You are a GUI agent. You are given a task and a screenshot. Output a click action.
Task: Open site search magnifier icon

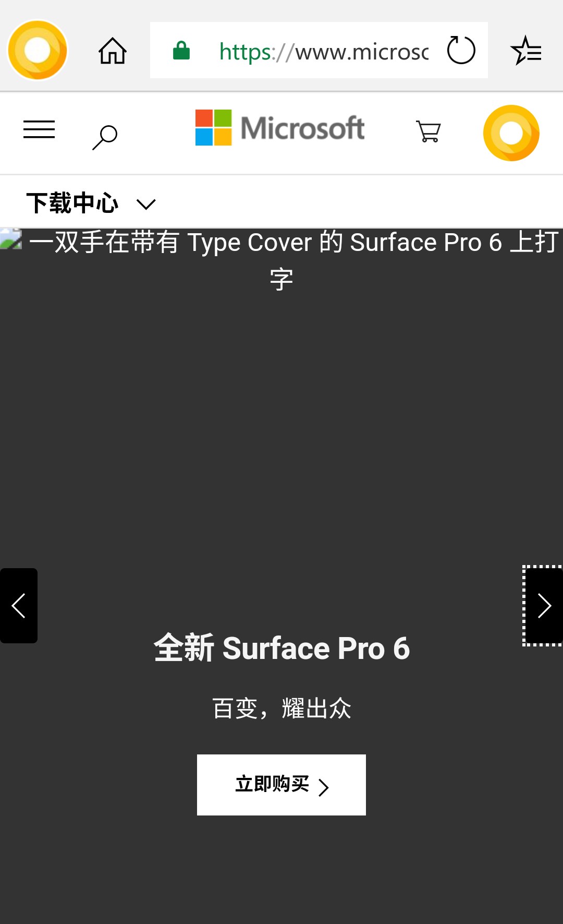point(105,137)
